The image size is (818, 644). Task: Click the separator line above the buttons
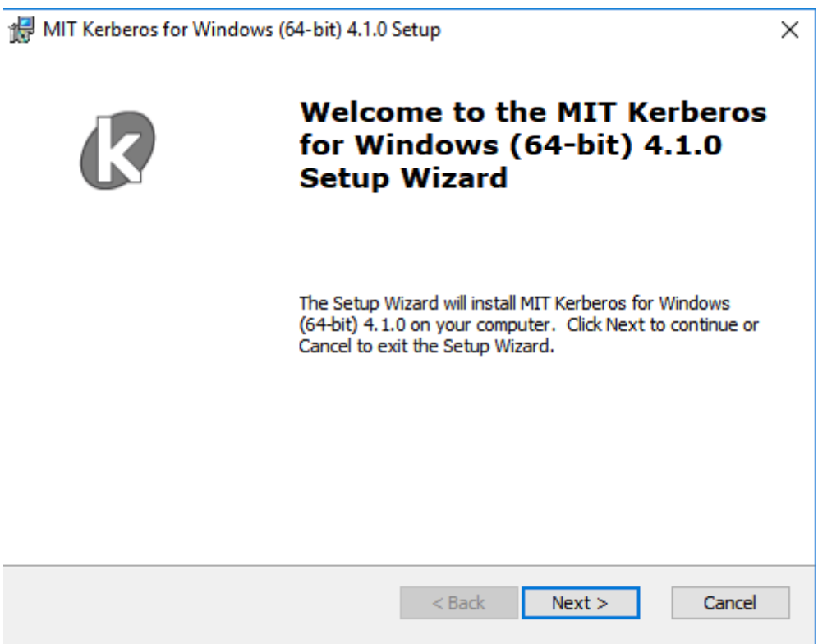[x=409, y=565]
